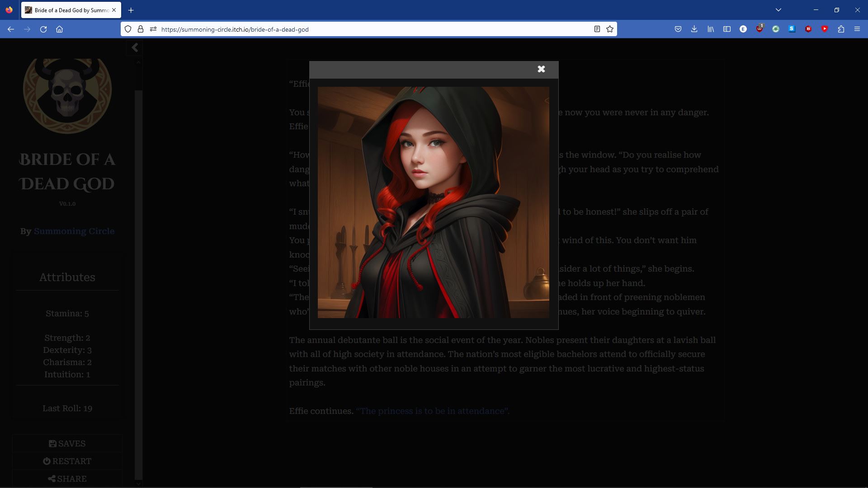Save page to Pocket
868x488 pixels.
(678, 29)
